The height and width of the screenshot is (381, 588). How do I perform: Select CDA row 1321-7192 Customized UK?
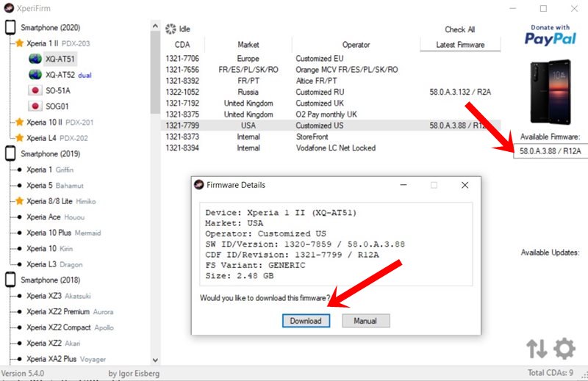click(x=331, y=103)
